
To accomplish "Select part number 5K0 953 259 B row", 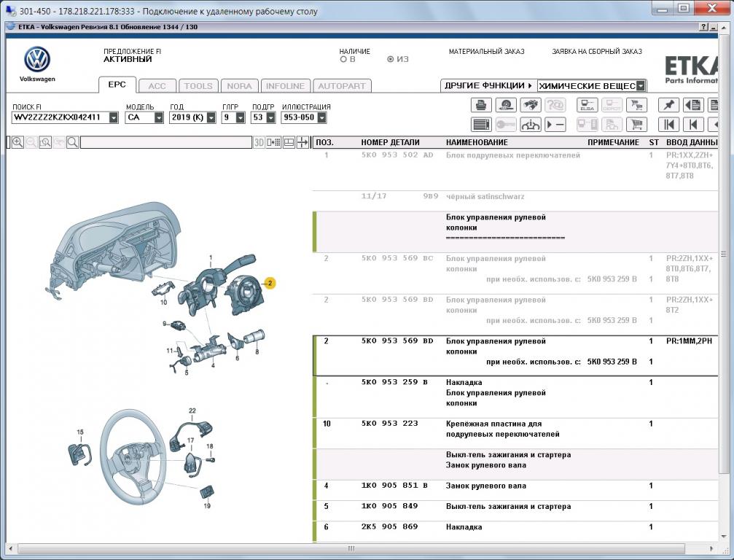I will 515,397.
